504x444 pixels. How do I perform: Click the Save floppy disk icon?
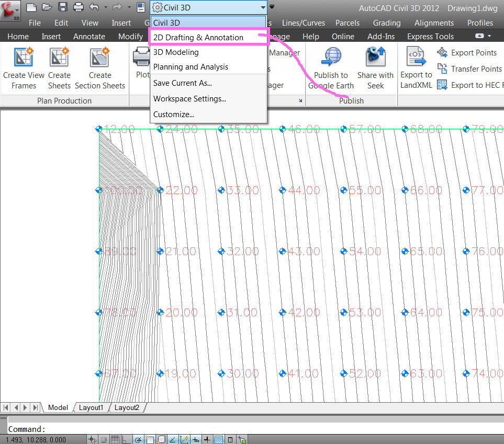click(62, 7)
